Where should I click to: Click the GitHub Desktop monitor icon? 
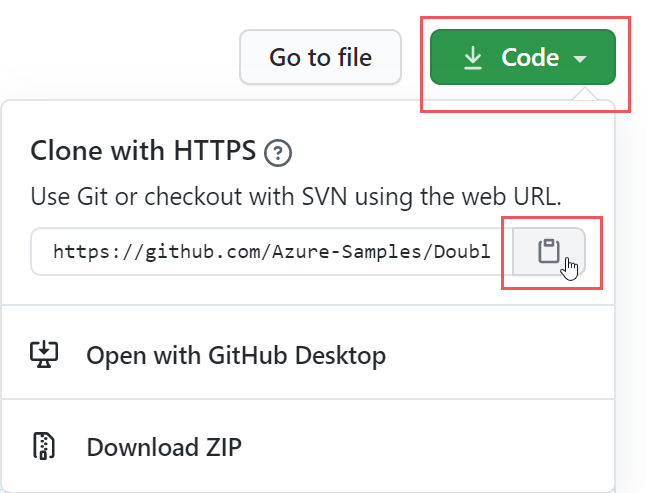coord(46,355)
